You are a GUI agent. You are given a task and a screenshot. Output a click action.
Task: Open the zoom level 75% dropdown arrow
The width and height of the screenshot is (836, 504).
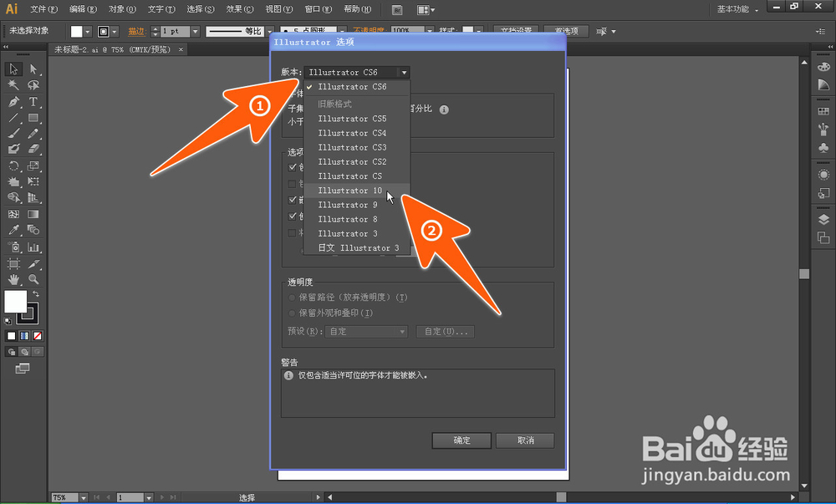[83, 497]
